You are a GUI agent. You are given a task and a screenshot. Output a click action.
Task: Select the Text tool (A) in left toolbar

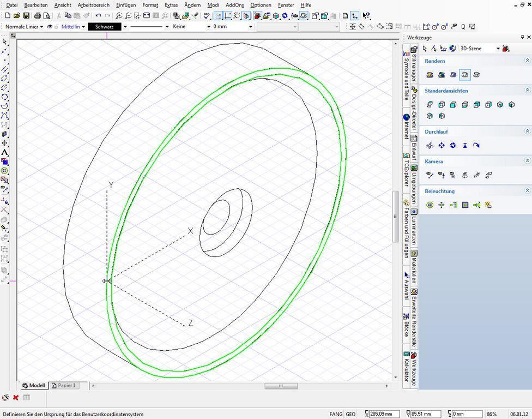click(4, 152)
